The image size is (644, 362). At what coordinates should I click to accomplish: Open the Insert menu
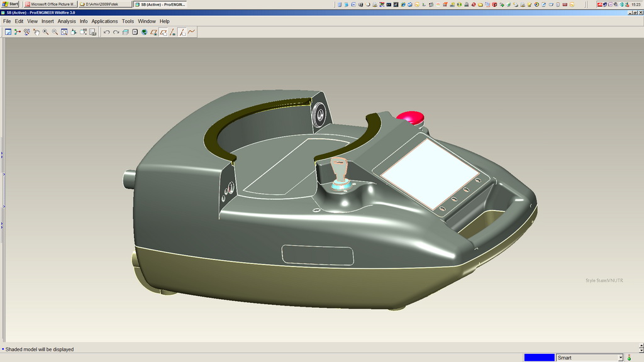pos(48,21)
